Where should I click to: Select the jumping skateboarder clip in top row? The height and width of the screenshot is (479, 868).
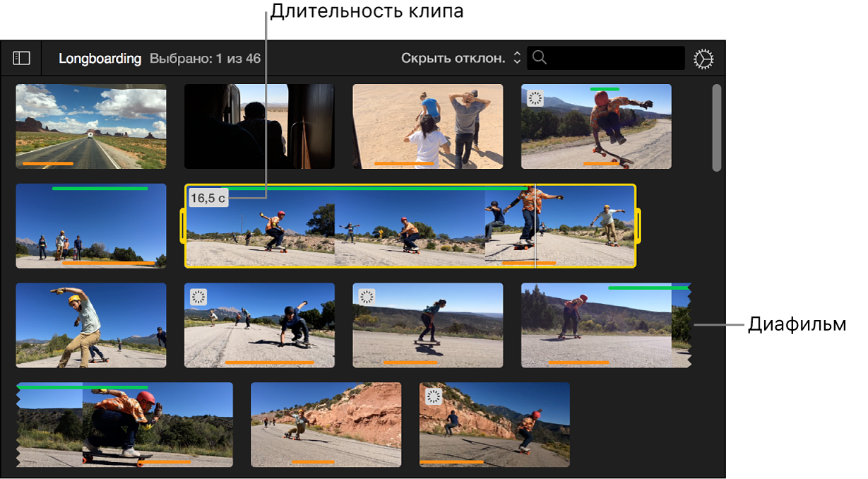click(x=596, y=126)
